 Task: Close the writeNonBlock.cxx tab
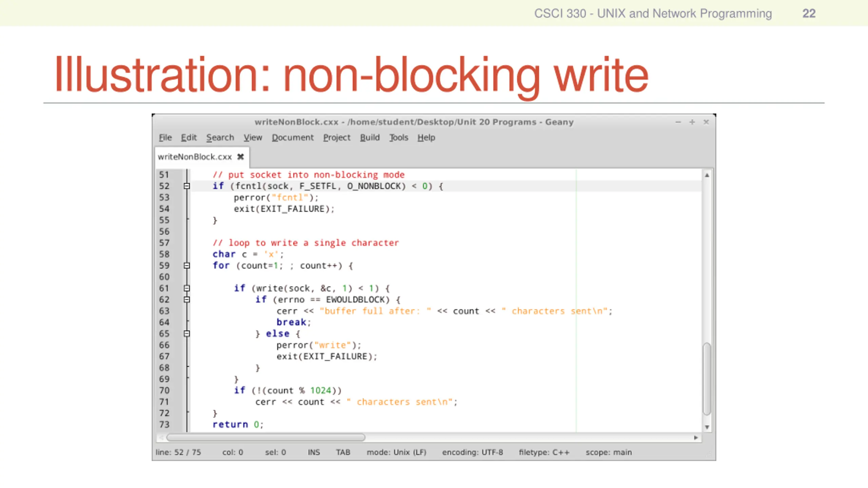(x=240, y=157)
